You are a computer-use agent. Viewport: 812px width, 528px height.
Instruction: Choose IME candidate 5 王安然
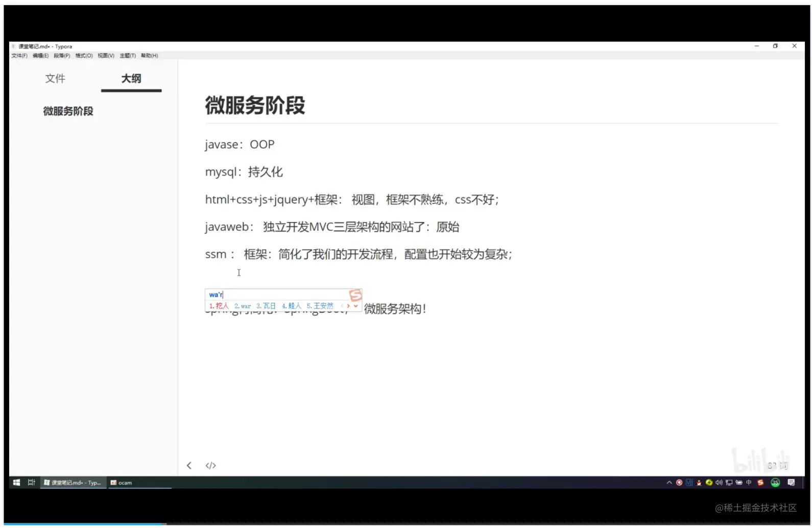(320, 306)
